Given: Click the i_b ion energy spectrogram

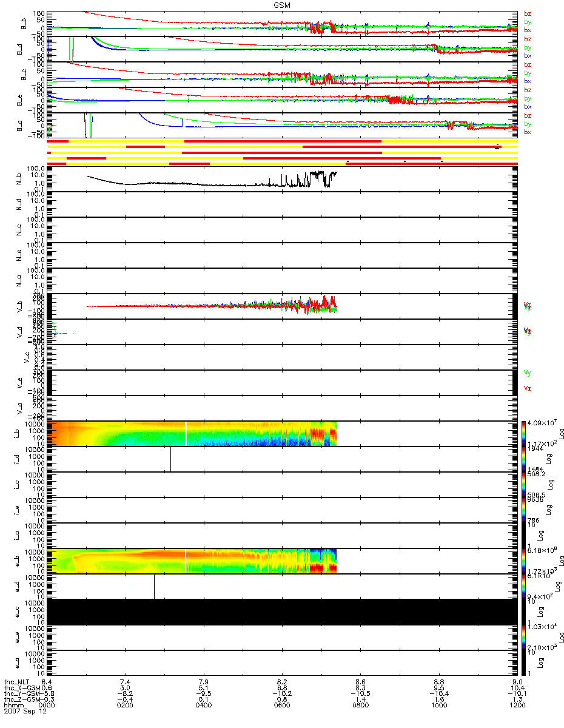Looking at the screenshot, I should pyautogui.click(x=192, y=434).
